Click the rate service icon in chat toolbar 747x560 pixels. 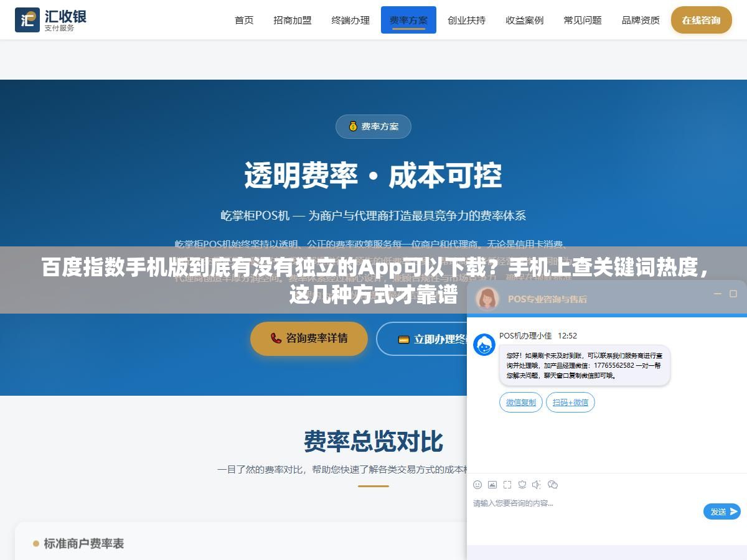(x=522, y=485)
